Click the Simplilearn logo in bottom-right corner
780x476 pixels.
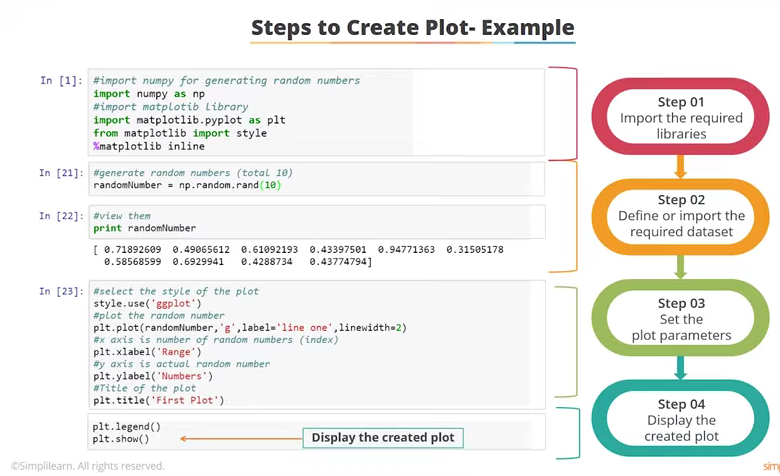768,466
